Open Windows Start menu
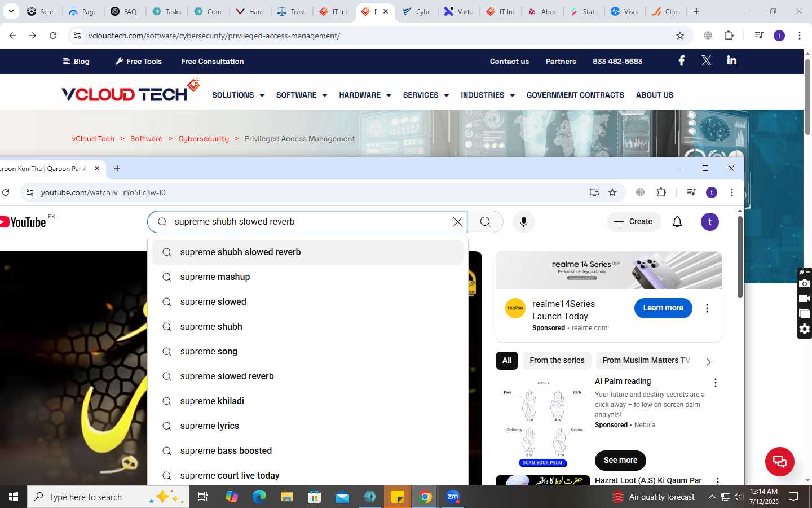Screen dimensions: 812x508 [14, 497]
